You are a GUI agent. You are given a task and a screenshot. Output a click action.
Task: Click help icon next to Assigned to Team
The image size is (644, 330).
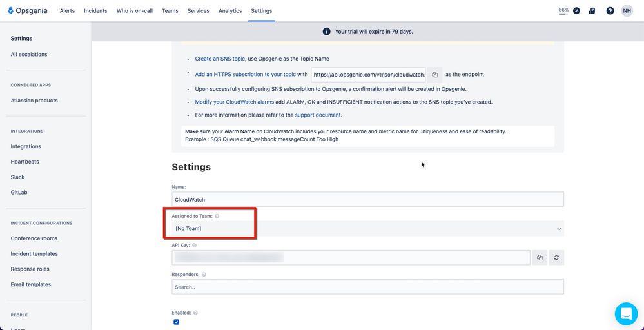pos(217,216)
